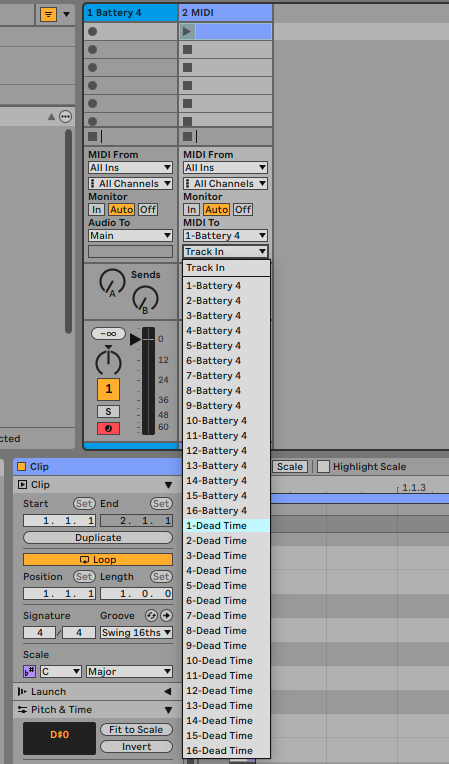Screen dimensions: 449x764
Task: Stop all clips in the Battery 4 track
Action: pos(93,136)
